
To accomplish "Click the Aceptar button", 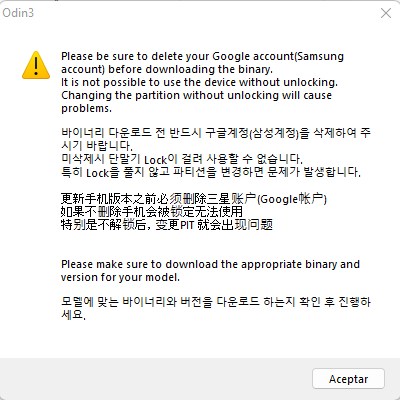I will click(x=348, y=379).
